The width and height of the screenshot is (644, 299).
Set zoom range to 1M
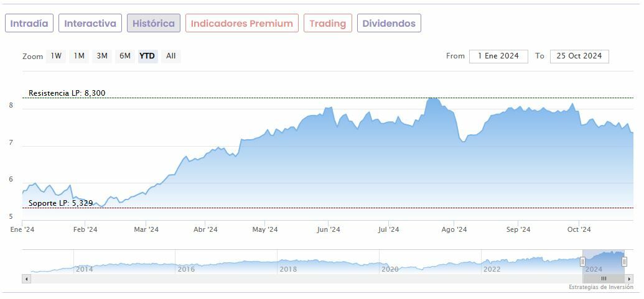pos(79,56)
